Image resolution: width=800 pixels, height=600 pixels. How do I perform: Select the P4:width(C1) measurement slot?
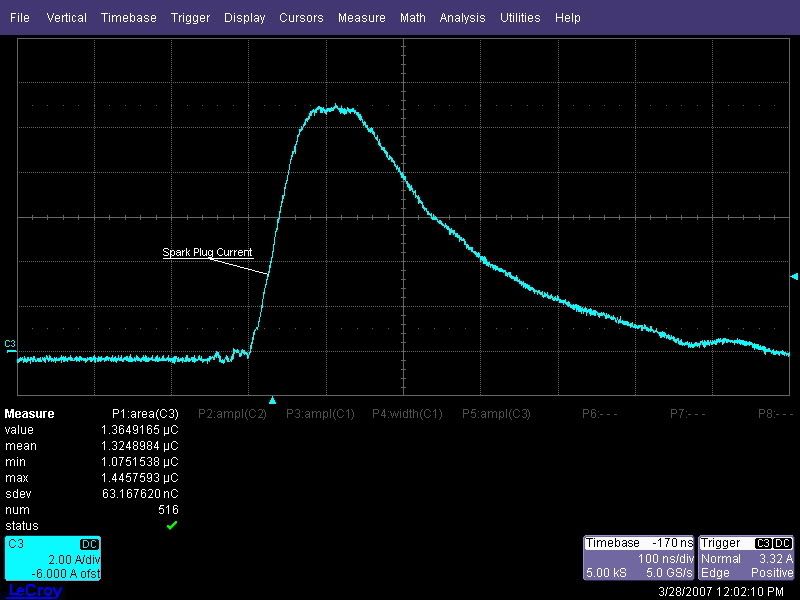point(407,414)
